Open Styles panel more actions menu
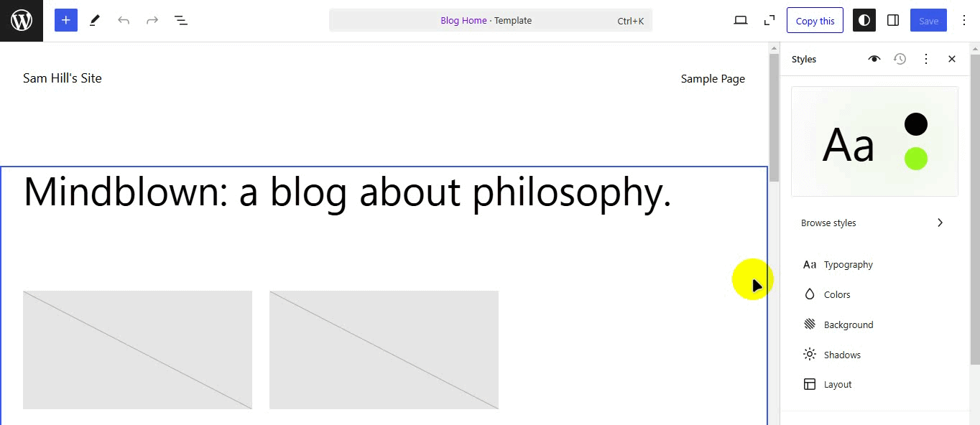Screen dimensions: 980x425 (x=926, y=59)
